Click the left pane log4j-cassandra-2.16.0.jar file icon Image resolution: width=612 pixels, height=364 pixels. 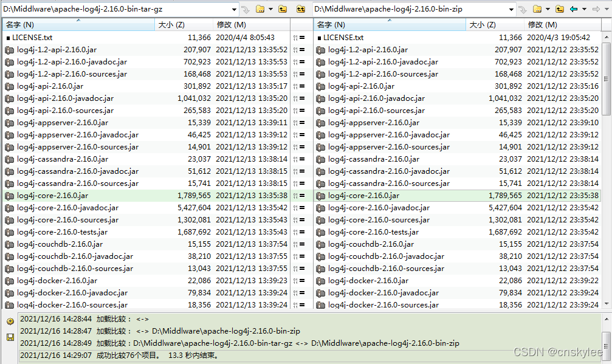tap(9, 160)
